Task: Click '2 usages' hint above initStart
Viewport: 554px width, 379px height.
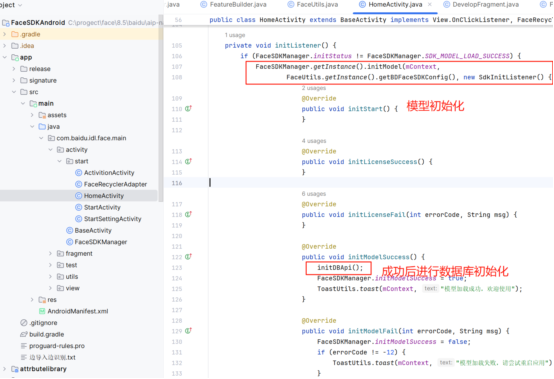Action: [x=314, y=88]
